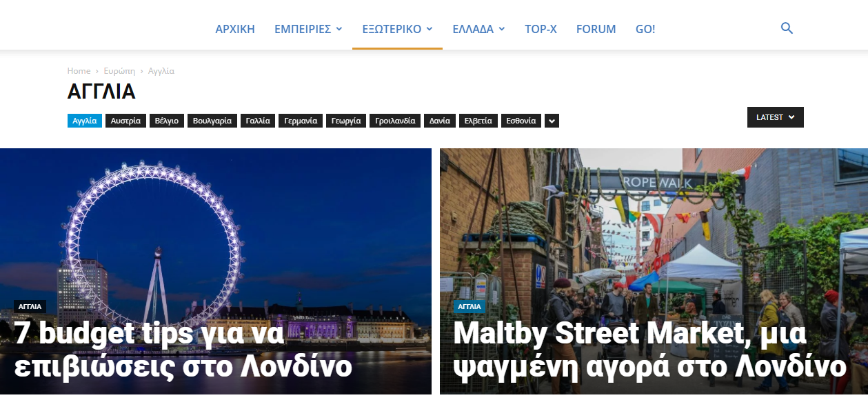Choose the Εσθονία tag
Image resolution: width=868 pixels, height=420 pixels.
[521, 121]
